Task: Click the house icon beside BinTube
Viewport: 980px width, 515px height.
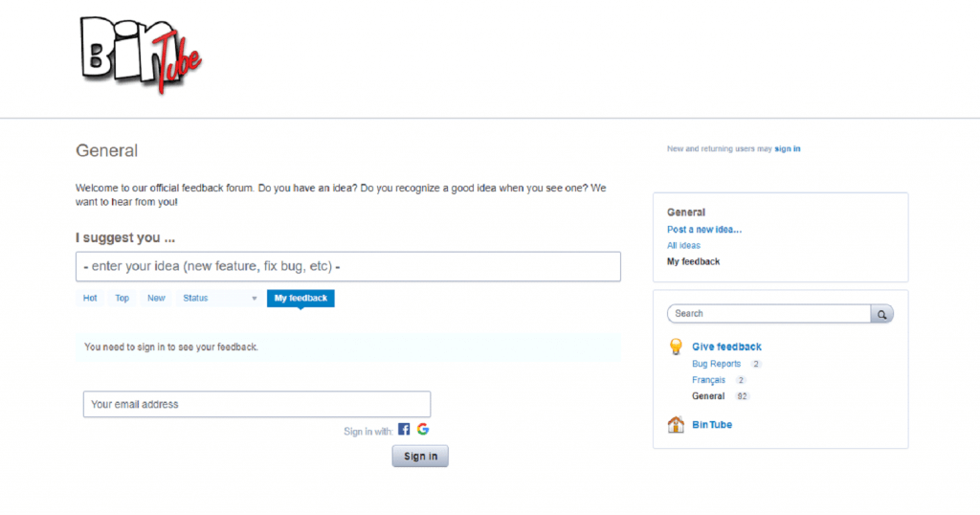Action: (x=676, y=424)
